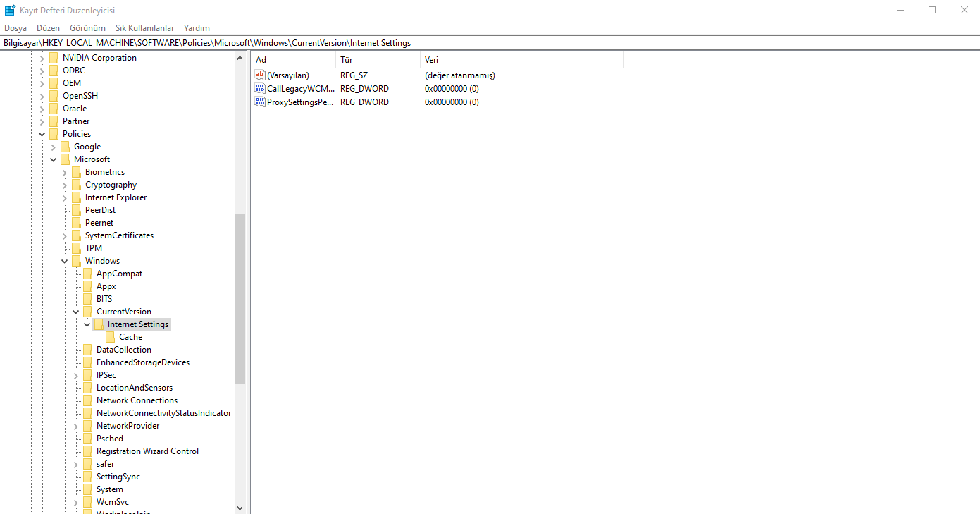980x514 pixels.
Task: Select the Internet Explorer folder icon
Action: coord(76,197)
